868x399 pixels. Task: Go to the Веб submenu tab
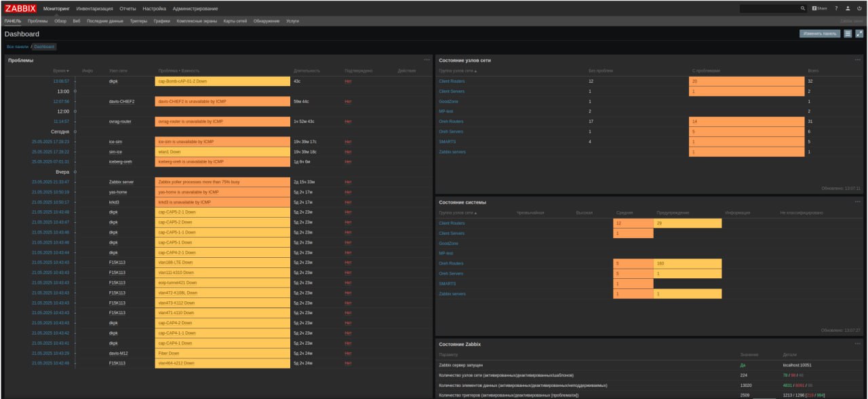pyautogui.click(x=77, y=21)
